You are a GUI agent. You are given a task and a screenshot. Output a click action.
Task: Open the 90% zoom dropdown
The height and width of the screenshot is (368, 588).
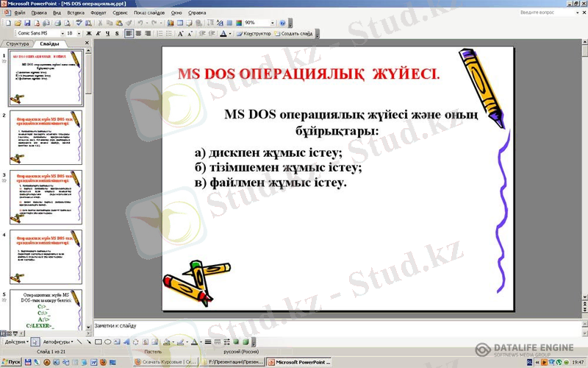click(272, 23)
